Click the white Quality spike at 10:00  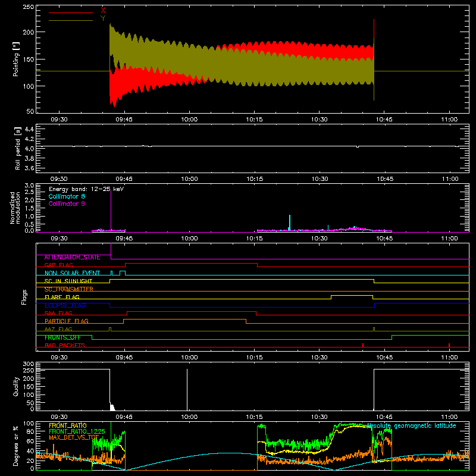(x=187, y=390)
